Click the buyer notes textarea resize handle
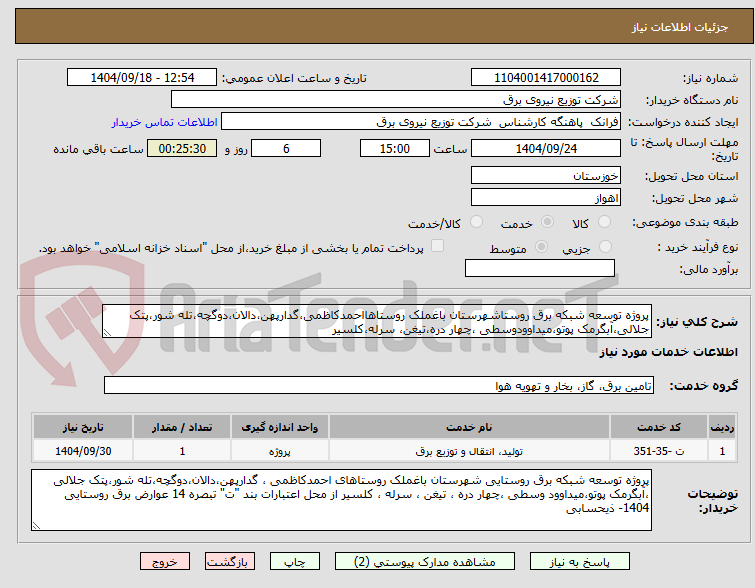This screenshot has width=755, height=588. point(36,526)
